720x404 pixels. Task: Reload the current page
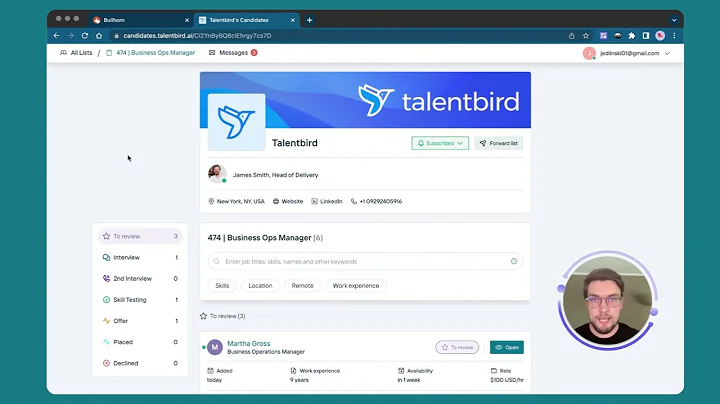click(x=84, y=35)
